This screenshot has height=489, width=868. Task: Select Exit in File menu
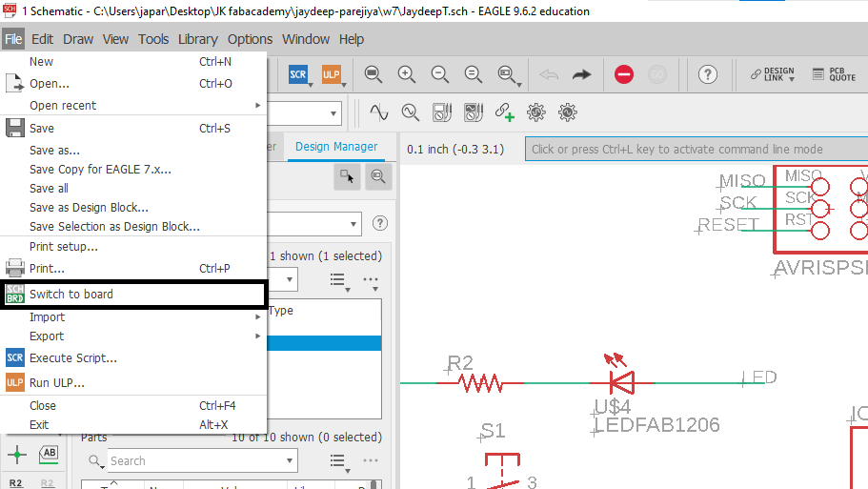133,425
